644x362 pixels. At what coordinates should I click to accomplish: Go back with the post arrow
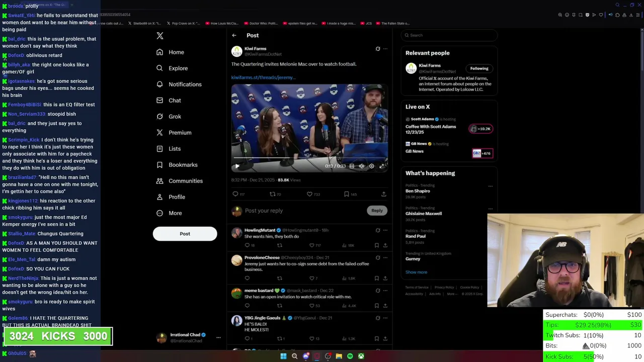[234, 35]
